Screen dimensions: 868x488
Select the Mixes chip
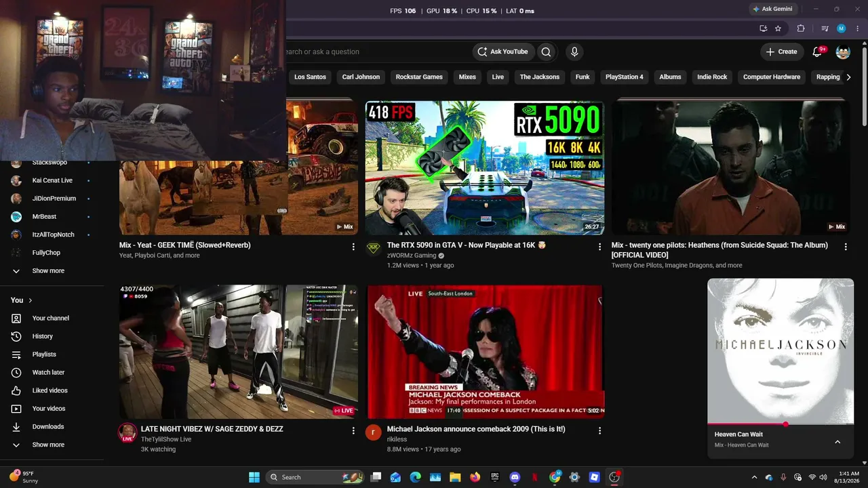point(467,77)
